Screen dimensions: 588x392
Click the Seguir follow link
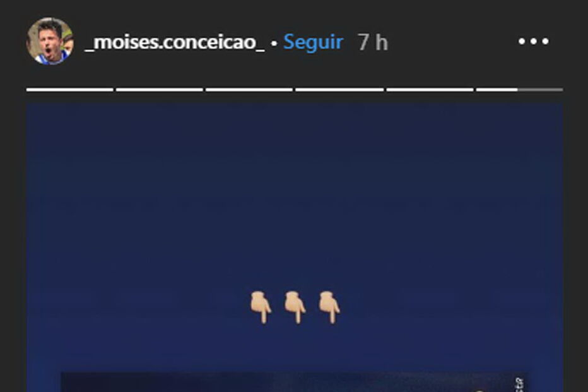pyautogui.click(x=313, y=42)
